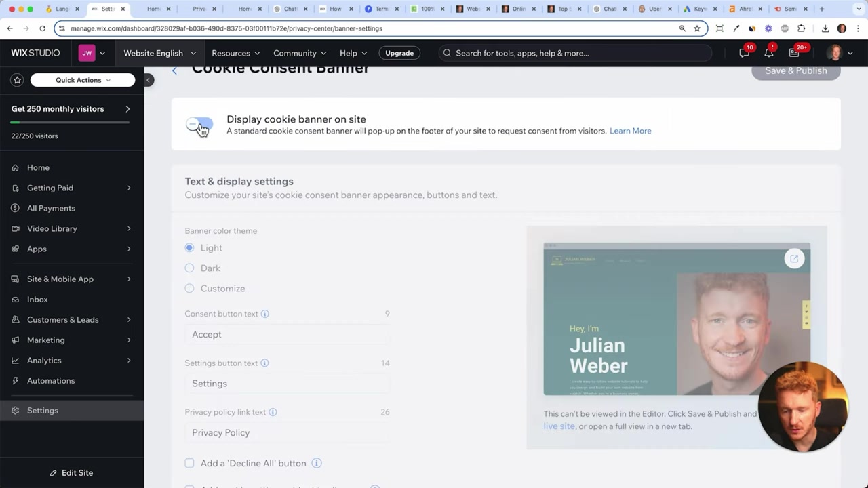Open a new browser tab with plus
Image resolution: width=868 pixels, height=488 pixels.
click(822, 9)
